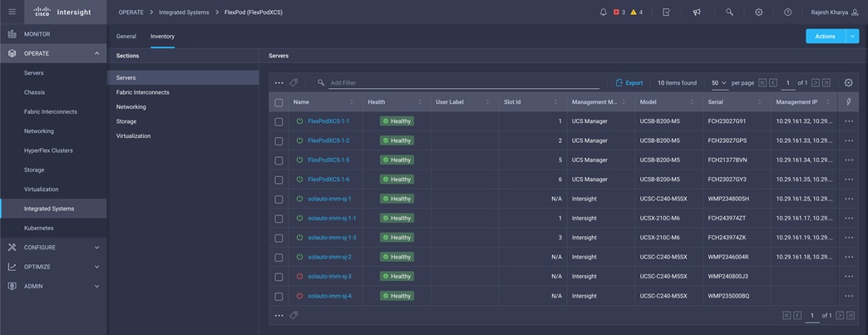Image resolution: width=868 pixels, height=335 pixels.
Task: Click power icon of FlexPodXCS-1-2
Action: tap(299, 140)
